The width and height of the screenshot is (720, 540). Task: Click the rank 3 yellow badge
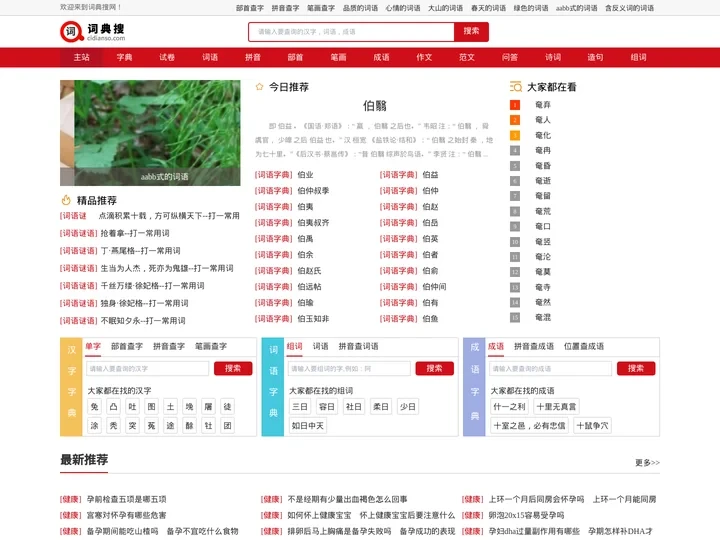pyautogui.click(x=515, y=135)
